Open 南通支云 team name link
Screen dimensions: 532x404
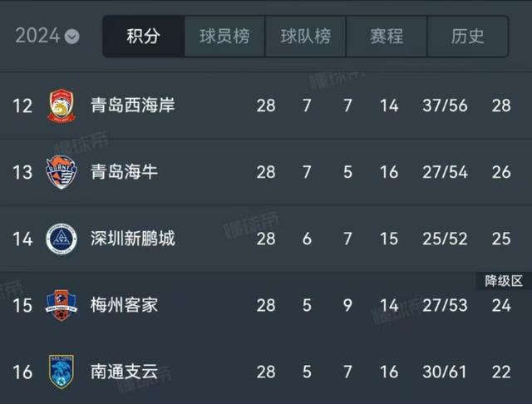[x=124, y=372]
